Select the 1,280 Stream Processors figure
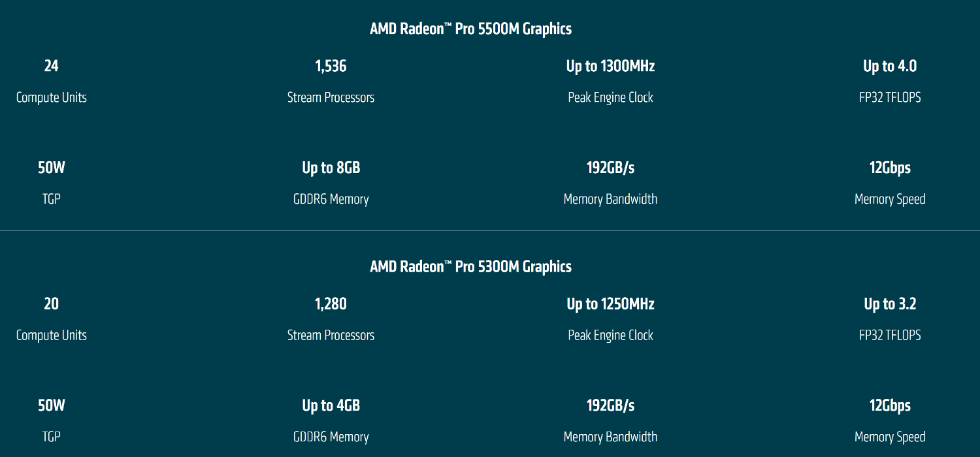Image resolution: width=980 pixels, height=457 pixels. click(331, 304)
